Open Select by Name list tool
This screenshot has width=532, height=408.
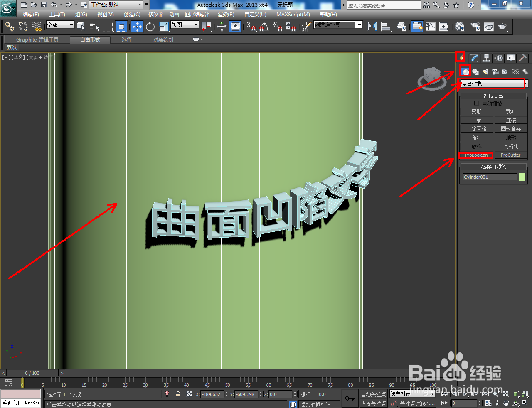94,26
